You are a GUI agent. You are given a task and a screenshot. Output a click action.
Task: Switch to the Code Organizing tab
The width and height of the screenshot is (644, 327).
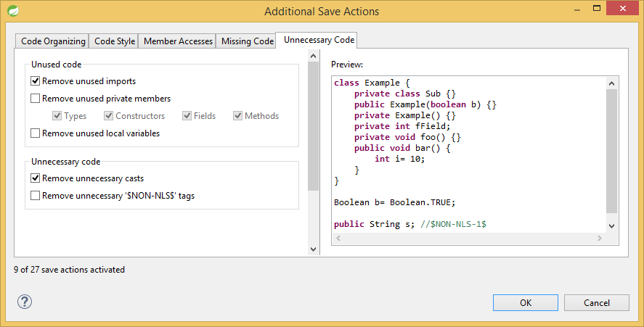52,41
